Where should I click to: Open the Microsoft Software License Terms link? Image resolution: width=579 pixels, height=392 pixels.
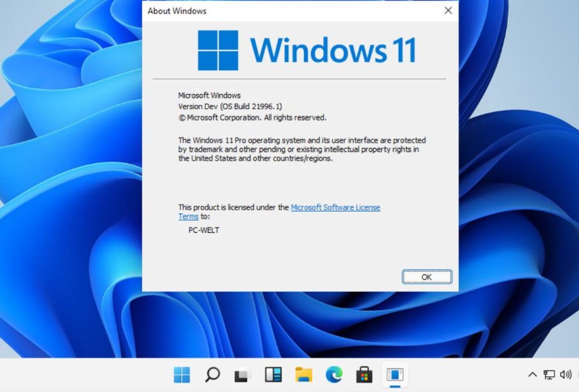335,208
